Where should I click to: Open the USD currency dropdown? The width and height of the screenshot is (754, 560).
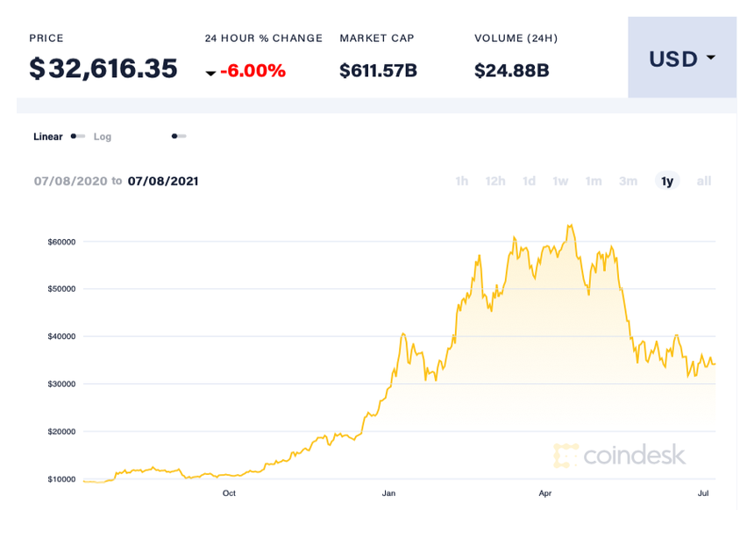click(682, 58)
